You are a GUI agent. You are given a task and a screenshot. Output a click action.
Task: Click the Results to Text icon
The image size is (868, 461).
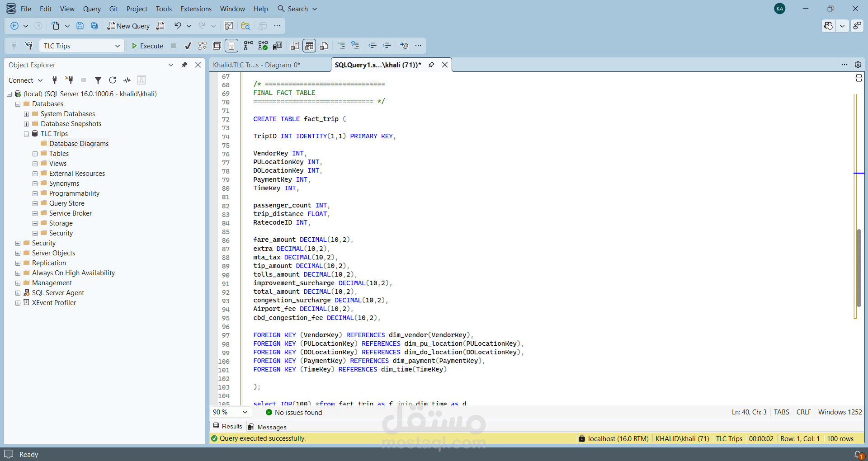point(295,46)
